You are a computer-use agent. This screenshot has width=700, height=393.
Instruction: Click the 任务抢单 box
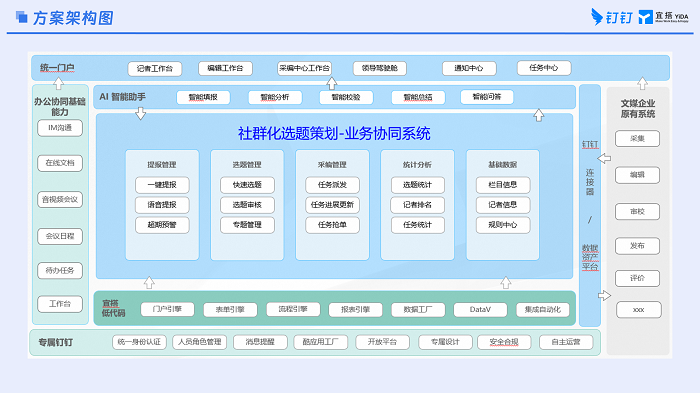[333, 225]
